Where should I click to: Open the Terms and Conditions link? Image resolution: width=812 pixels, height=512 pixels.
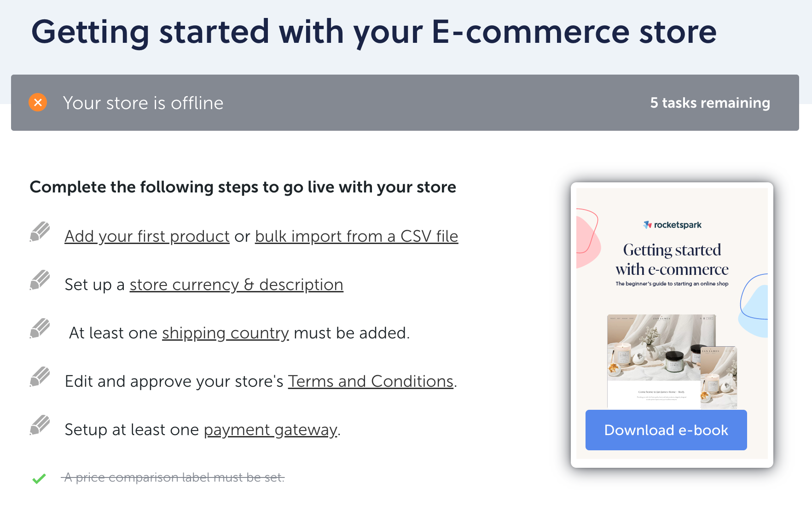[x=371, y=381]
